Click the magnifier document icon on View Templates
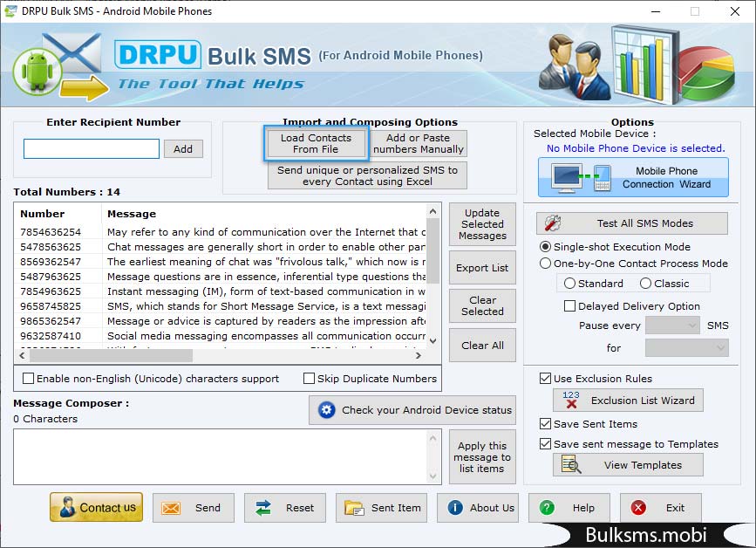 (x=571, y=464)
